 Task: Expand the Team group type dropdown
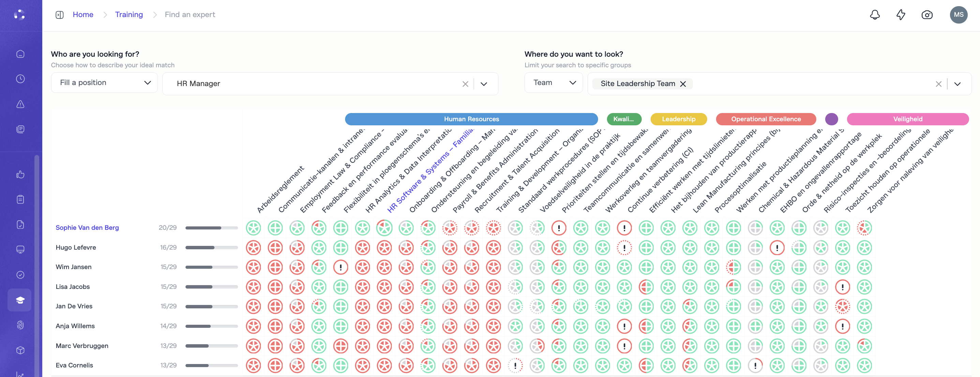[553, 83]
